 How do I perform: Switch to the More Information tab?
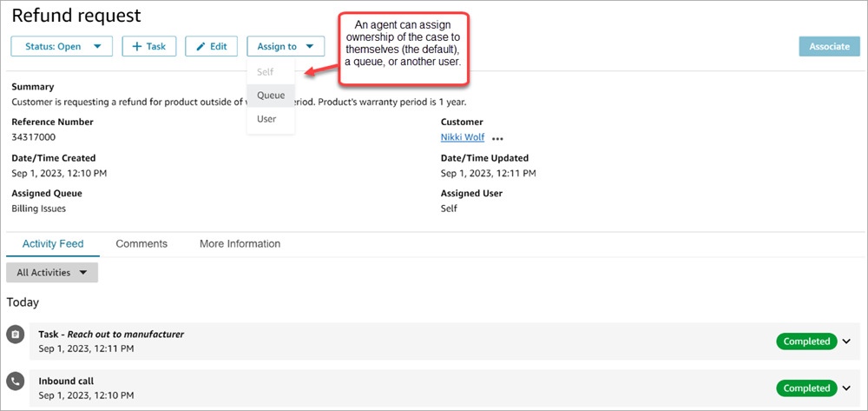point(240,244)
